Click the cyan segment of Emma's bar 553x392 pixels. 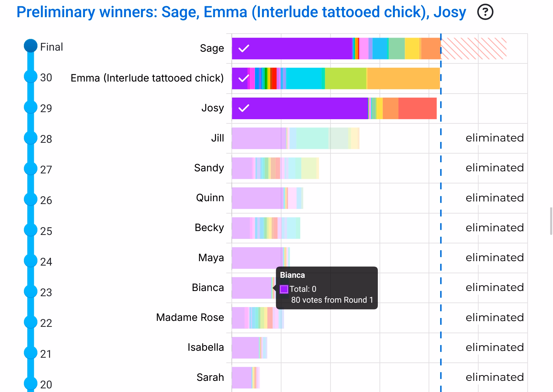[303, 78]
